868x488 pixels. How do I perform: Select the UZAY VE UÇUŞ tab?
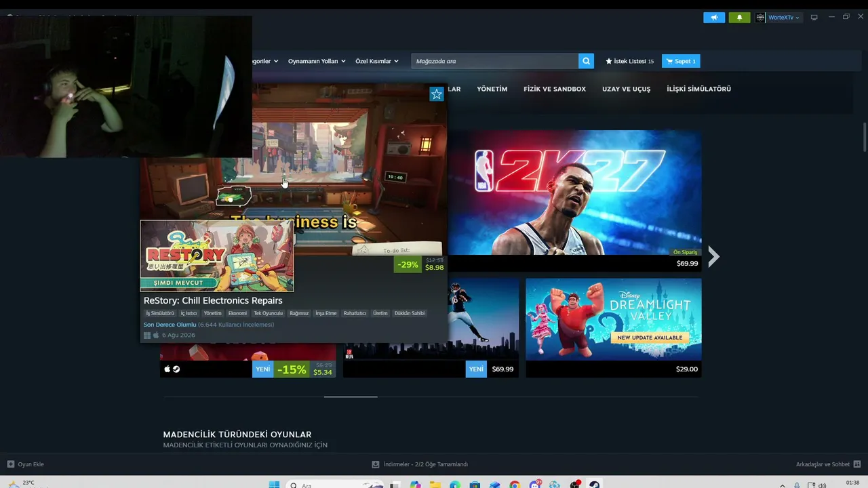626,89
